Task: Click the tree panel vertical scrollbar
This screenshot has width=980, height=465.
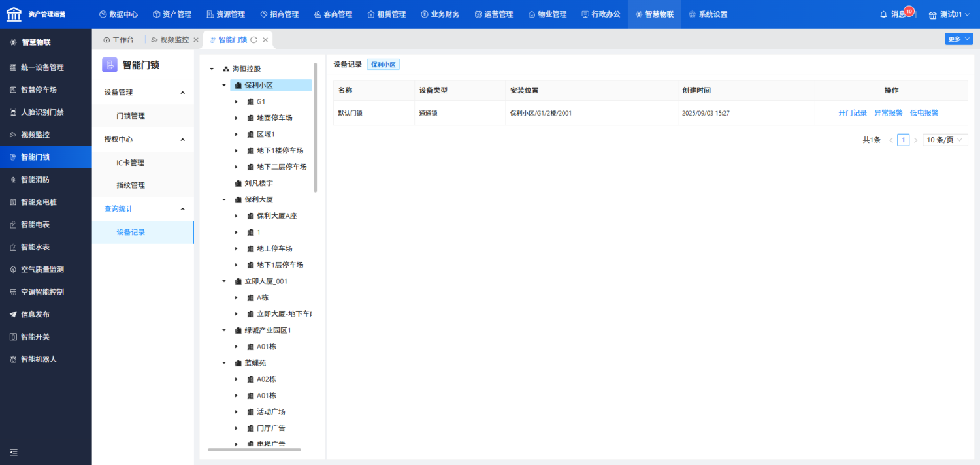Action: click(x=316, y=127)
